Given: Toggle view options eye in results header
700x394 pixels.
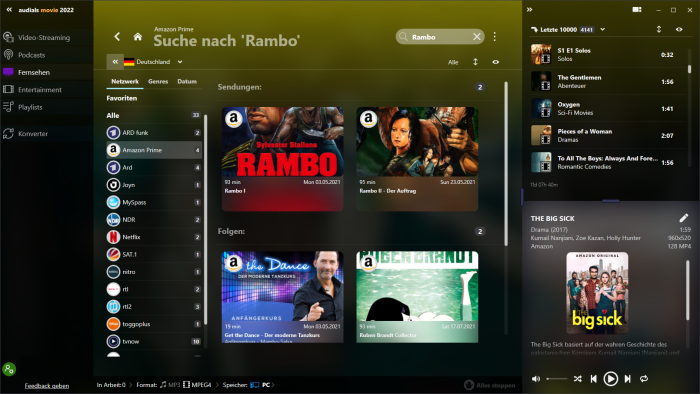Looking at the screenshot, I should (x=496, y=62).
